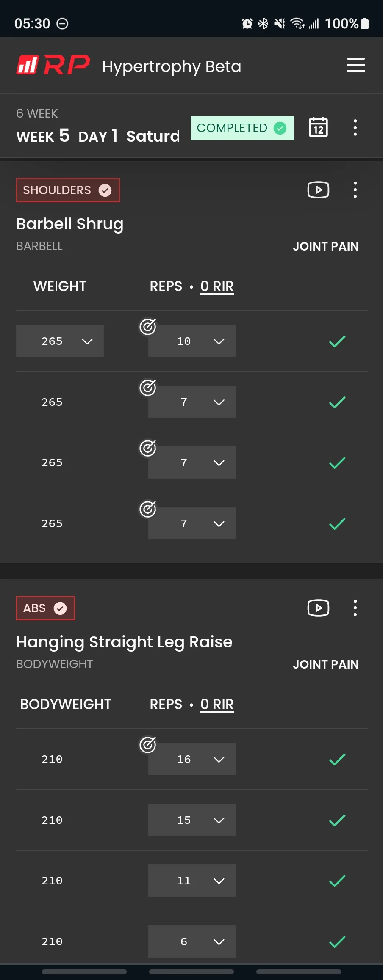Tap the COMPLETED status badge
The width and height of the screenshot is (383, 980).
(x=242, y=128)
